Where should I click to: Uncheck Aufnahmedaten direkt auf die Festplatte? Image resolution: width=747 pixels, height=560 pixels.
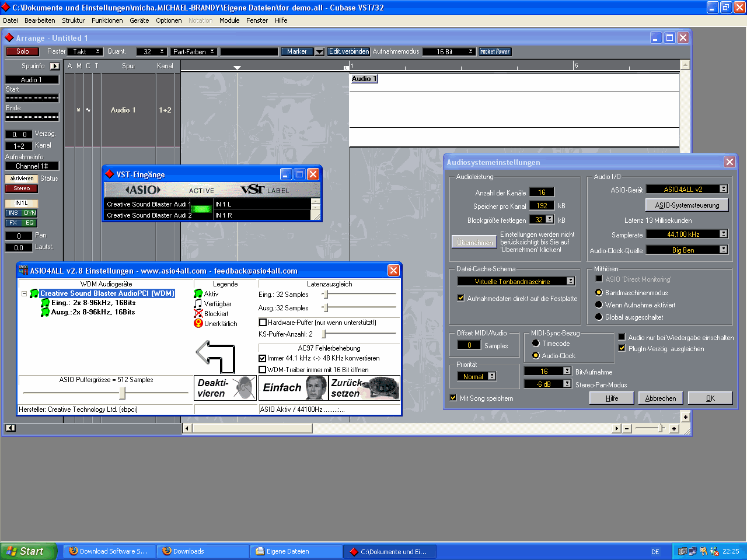pyautogui.click(x=461, y=298)
